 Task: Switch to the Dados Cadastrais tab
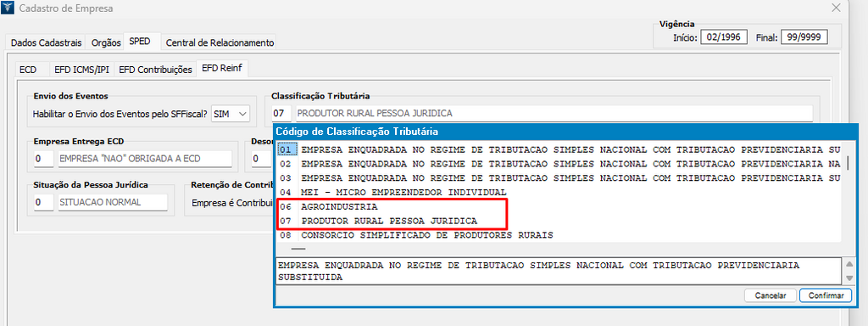[47, 42]
